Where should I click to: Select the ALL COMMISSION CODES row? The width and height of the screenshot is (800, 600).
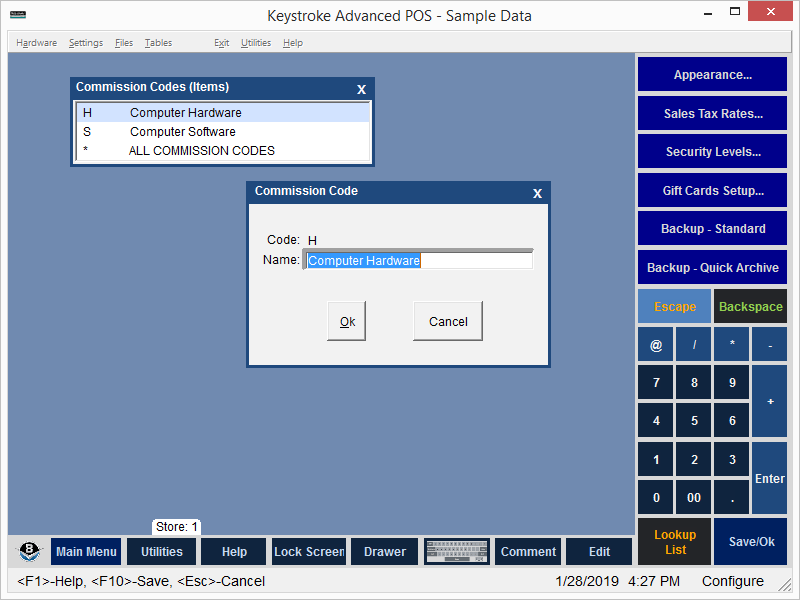point(201,151)
